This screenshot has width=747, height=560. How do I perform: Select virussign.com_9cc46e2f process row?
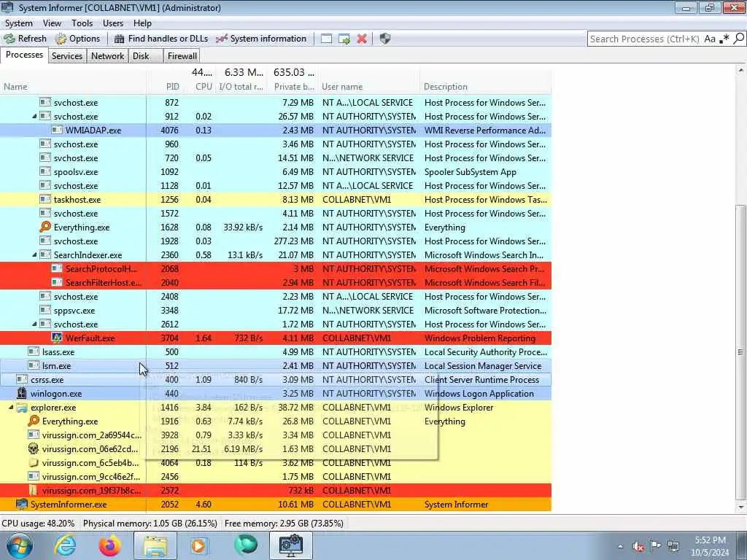click(x=275, y=477)
